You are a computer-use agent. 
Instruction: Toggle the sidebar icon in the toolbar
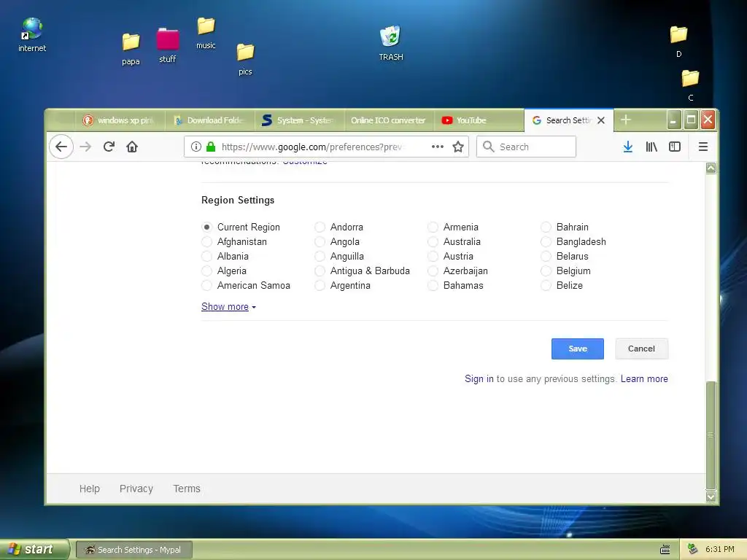675,147
